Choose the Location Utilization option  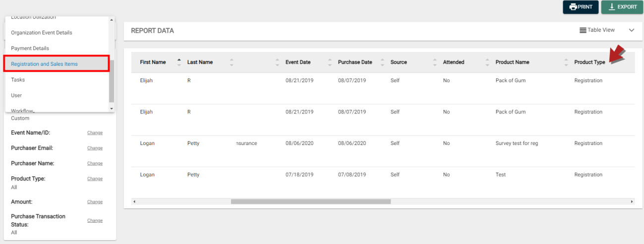(x=57, y=19)
